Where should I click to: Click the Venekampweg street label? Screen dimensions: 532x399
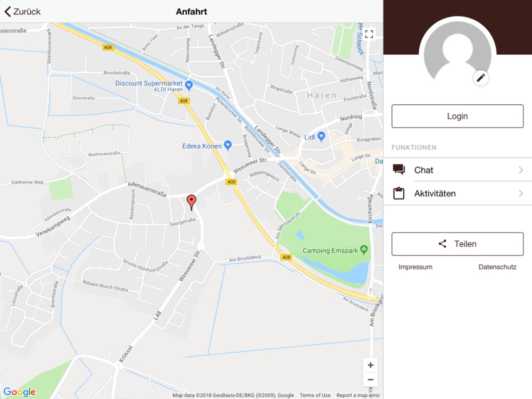[53, 226]
